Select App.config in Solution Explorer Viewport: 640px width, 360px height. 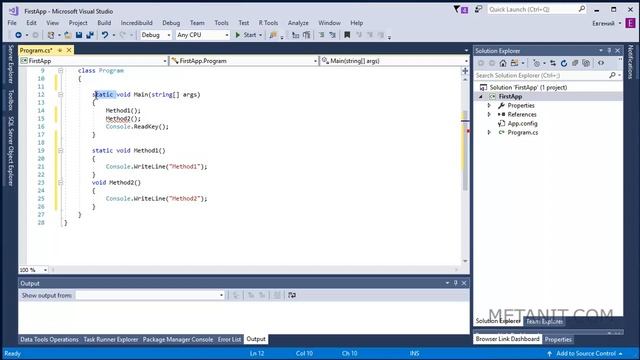pyautogui.click(x=522, y=124)
